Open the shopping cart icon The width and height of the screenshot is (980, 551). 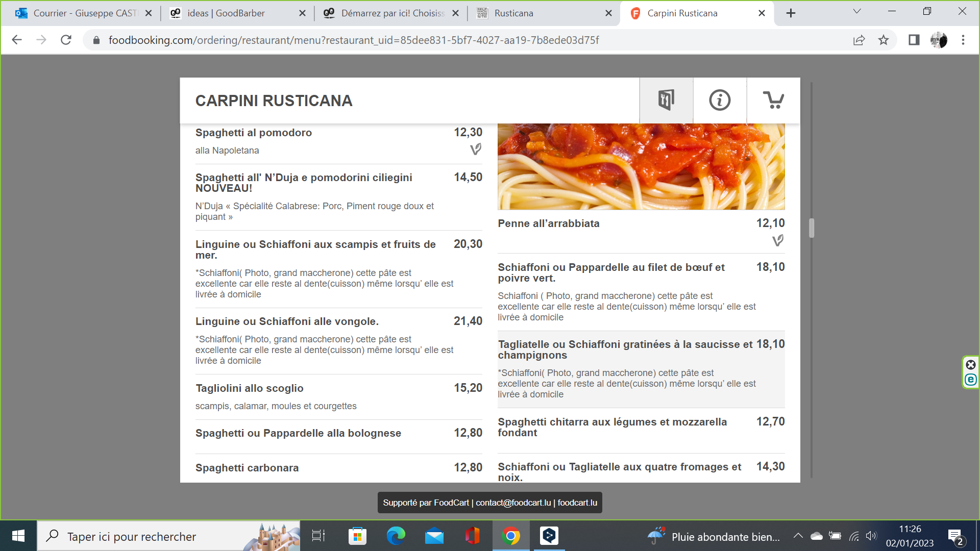coord(773,100)
